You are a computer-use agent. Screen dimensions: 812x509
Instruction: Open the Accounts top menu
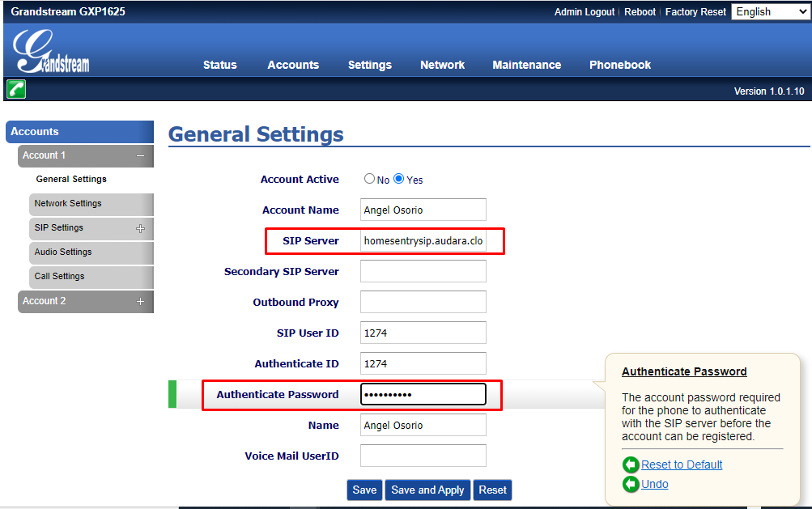[293, 65]
